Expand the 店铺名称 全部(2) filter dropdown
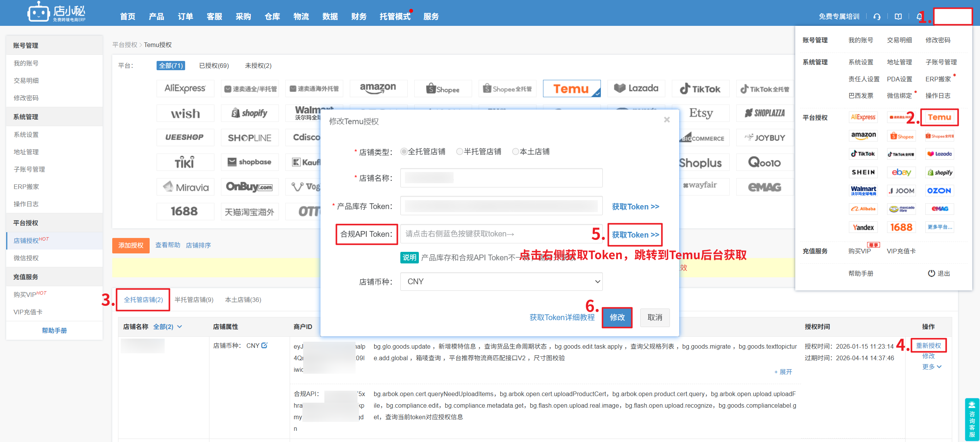980x442 pixels. [168, 327]
